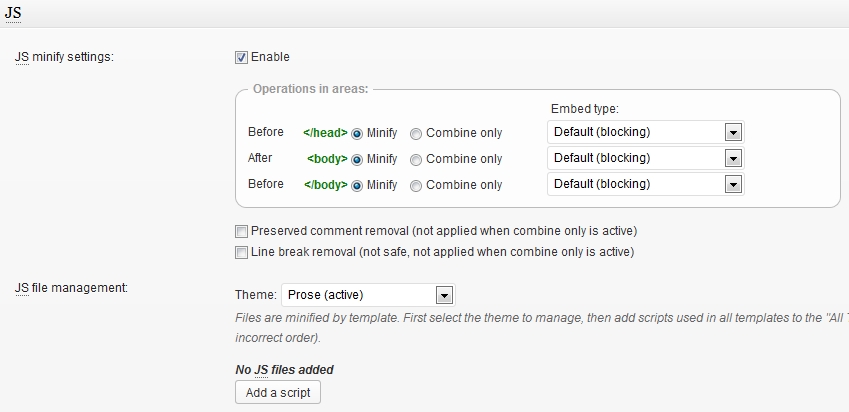
Task: Click the Enable label text
Action: pos(270,57)
